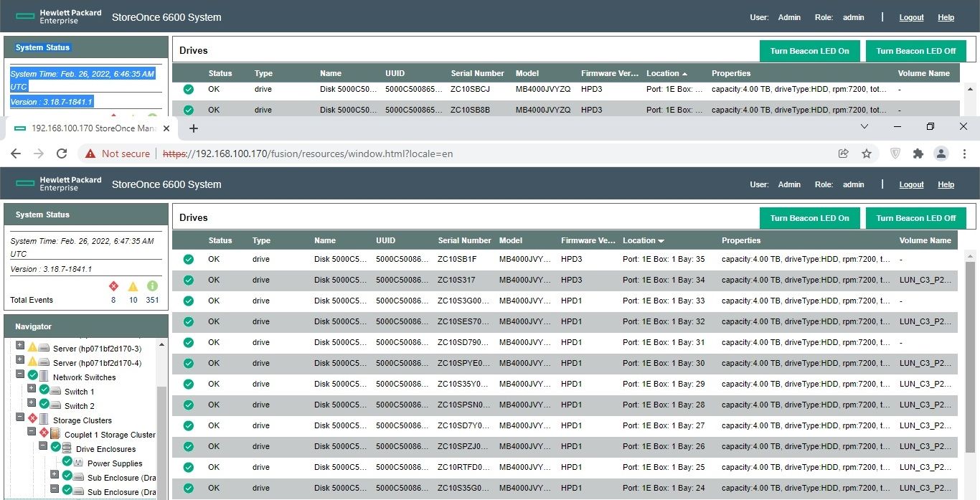This screenshot has height=500, width=980.
Task: Click the red critical events icon in System Status
Action: tap(113, 286)
